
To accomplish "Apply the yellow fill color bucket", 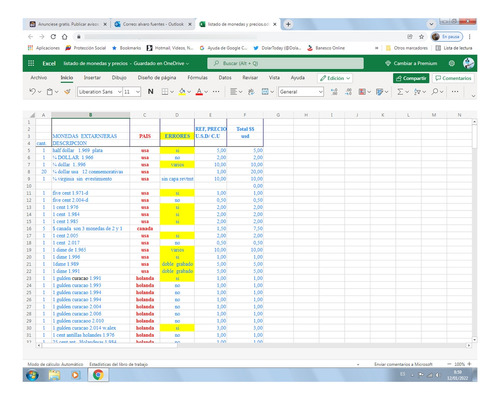I will point(182,92).
